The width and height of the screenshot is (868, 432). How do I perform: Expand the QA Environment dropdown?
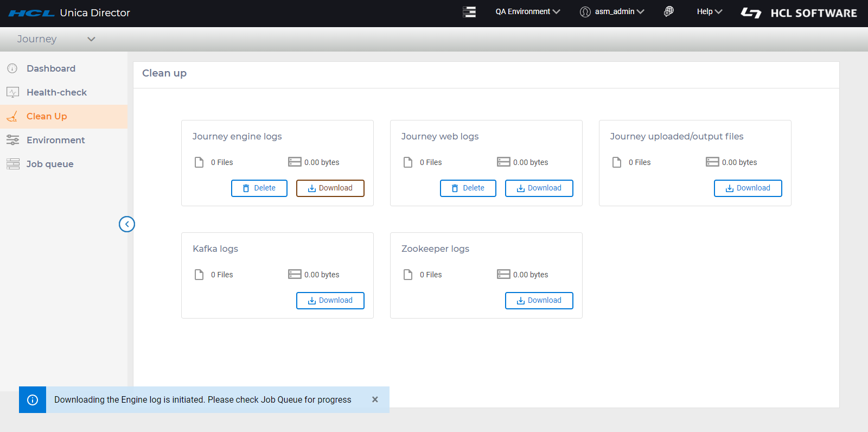coord(527,11)
